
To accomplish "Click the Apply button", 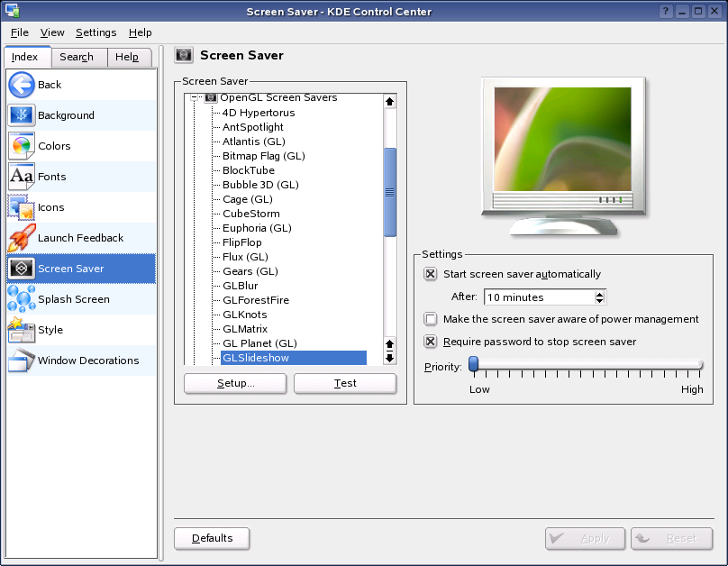I will click(x=585, y=539).
